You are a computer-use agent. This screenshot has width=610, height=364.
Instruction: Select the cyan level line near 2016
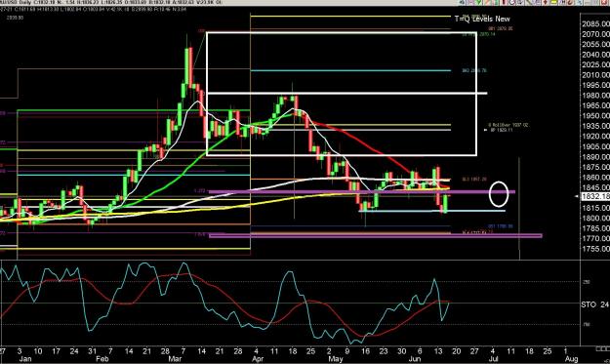(350, 71)
